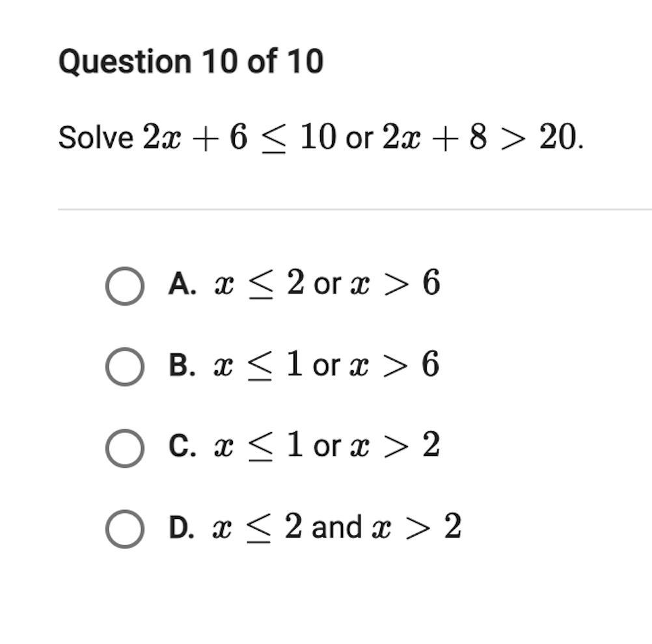
Task: Click the "A." letter label
Action: tap(182, 285)
